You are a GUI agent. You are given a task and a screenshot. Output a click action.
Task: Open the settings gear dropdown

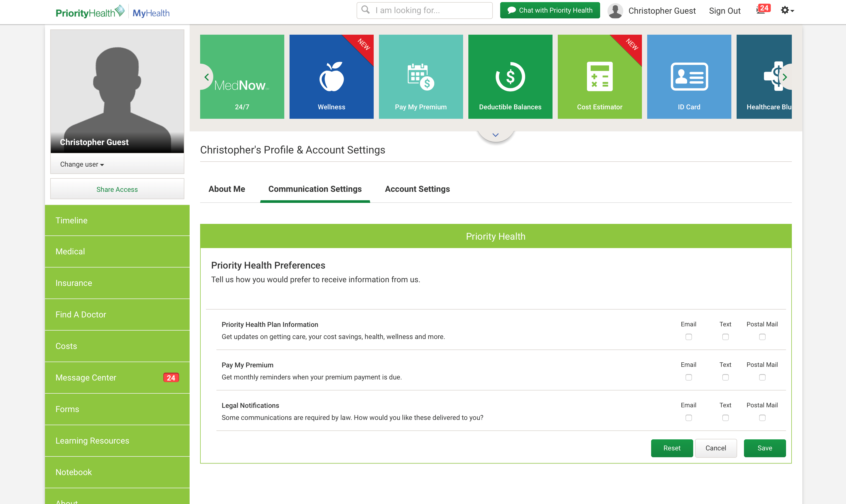click(787, 10)
